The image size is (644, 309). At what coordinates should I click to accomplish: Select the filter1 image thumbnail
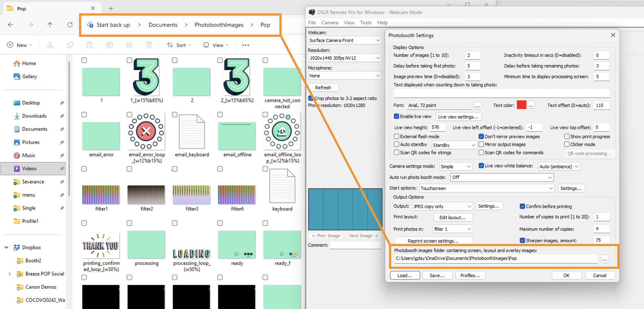[x=101, y=195]
